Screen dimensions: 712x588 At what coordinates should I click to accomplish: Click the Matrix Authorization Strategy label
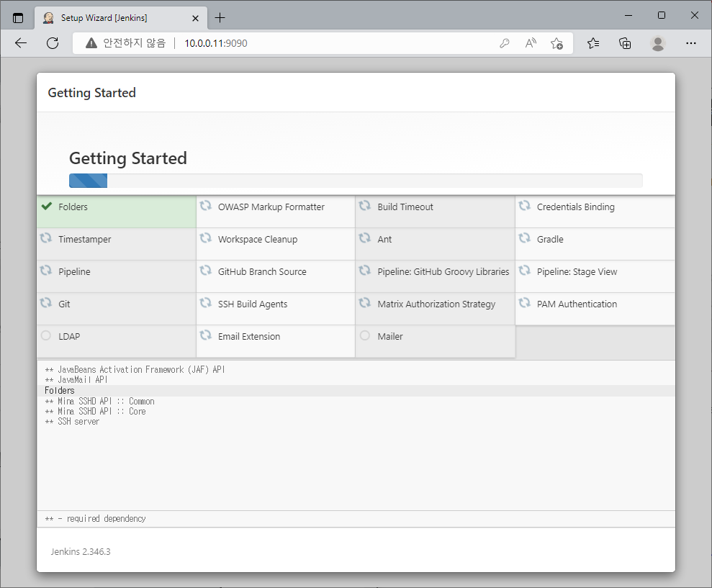436,304
